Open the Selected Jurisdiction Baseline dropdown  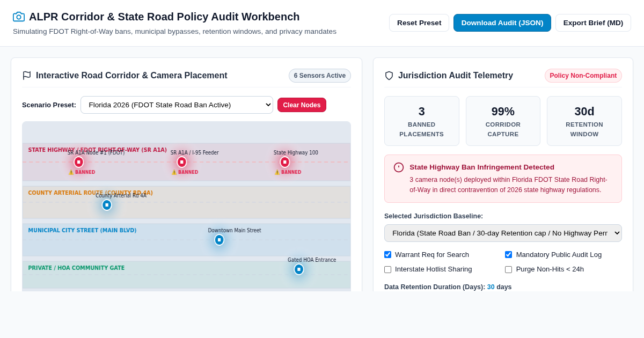(503, 233)
